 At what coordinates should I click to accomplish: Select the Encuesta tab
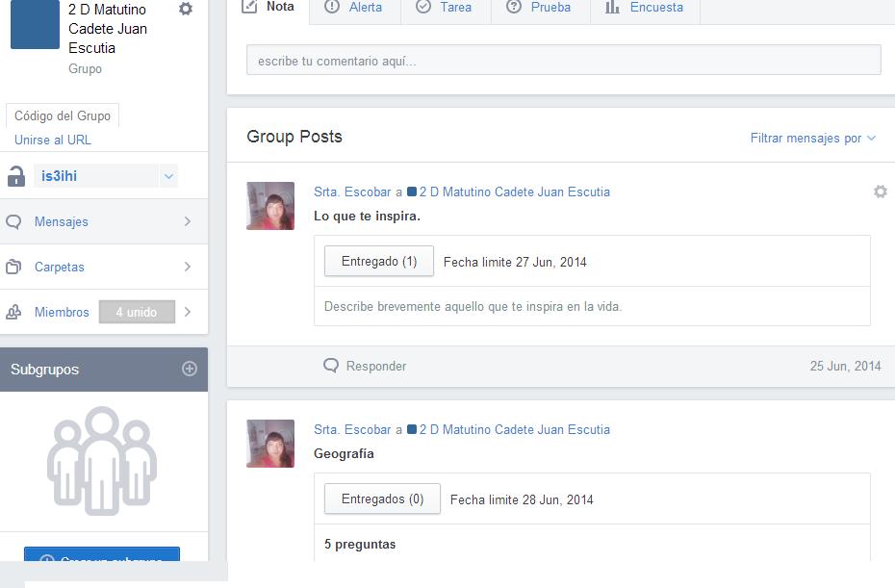[644, 8]
